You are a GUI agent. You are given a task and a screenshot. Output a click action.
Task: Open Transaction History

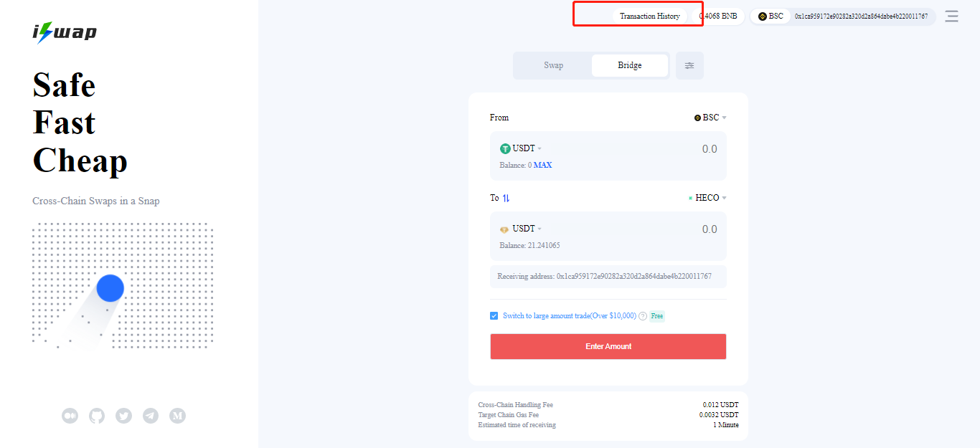(x=650, y=16)
